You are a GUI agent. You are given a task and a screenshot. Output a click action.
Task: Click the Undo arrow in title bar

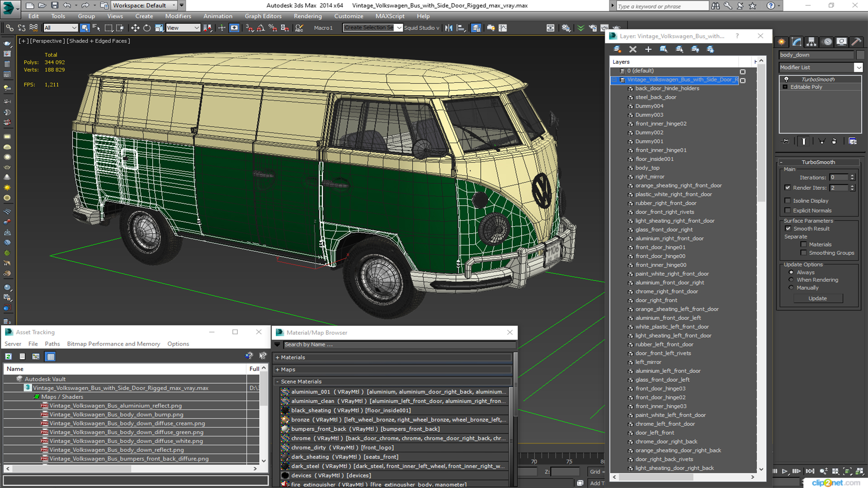click(67, 5)
